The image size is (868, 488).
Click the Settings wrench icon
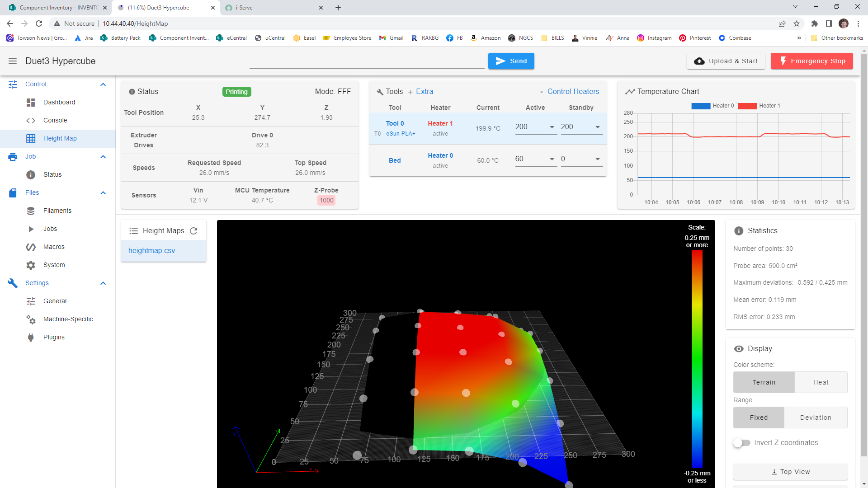click(13, 283)
